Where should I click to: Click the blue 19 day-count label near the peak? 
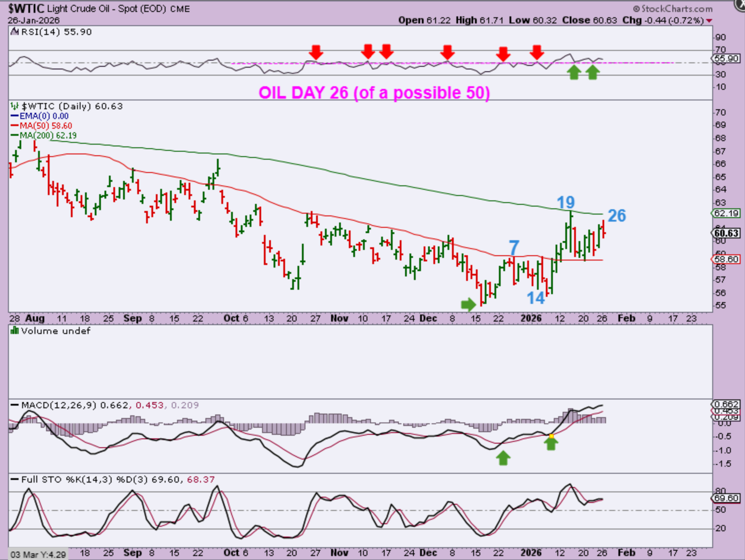pos(566,203)
